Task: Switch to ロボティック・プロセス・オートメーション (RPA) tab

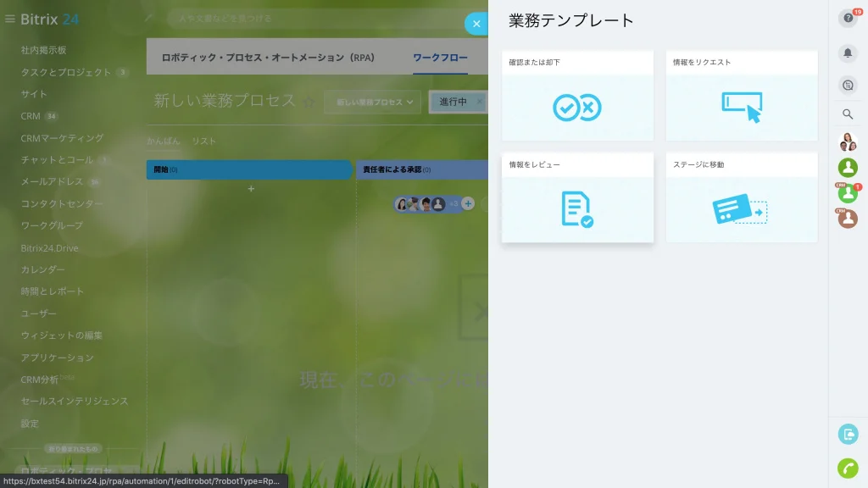Action: pyautogui.click(x=268, y=57)
